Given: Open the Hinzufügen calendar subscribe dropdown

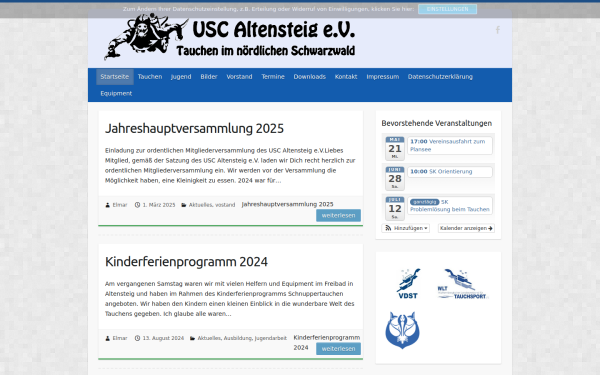Looking at the screenshot, I should click(406, 228).
